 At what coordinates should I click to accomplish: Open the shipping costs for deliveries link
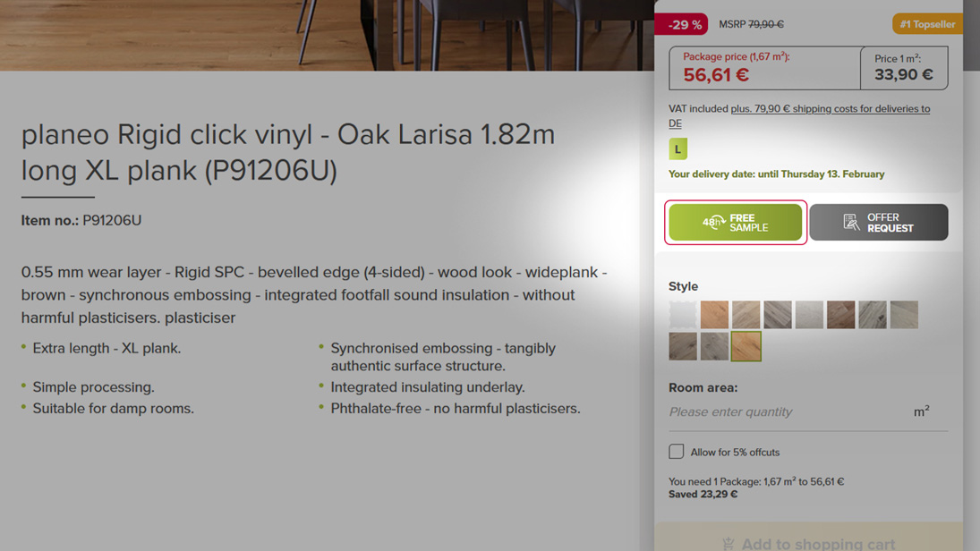pyautogui.click(x=830, y=109)
